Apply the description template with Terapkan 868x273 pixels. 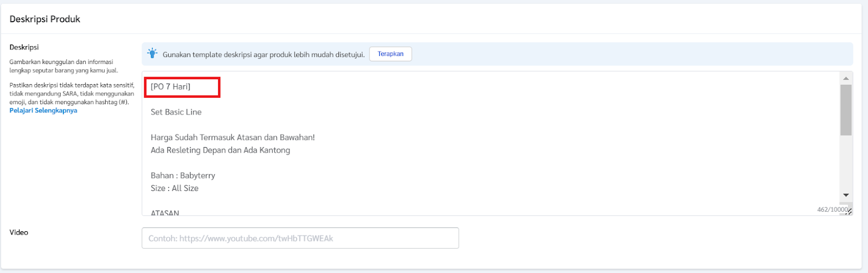point(391,54)
